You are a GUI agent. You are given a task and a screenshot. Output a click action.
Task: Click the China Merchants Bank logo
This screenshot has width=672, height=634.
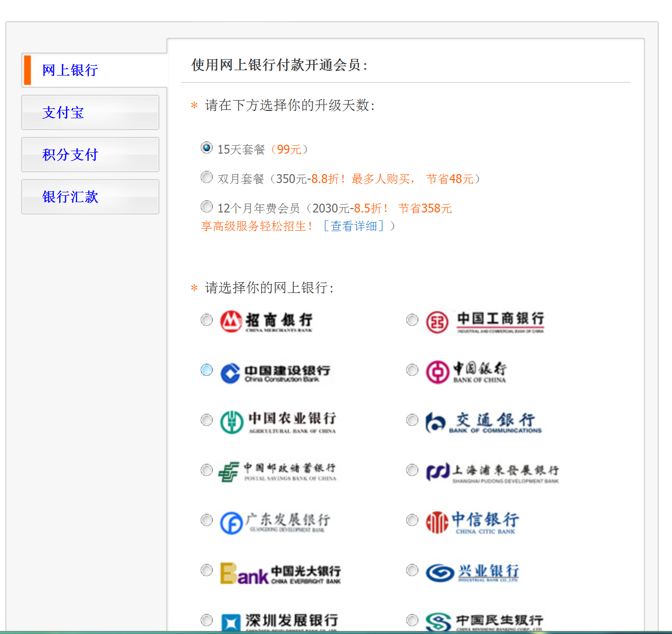(266, 321)
